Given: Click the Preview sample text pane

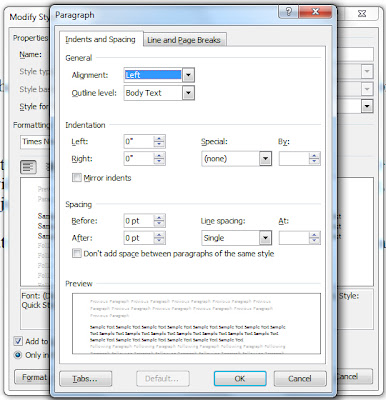Looking at the screenshot, I should tap(196, 323).
